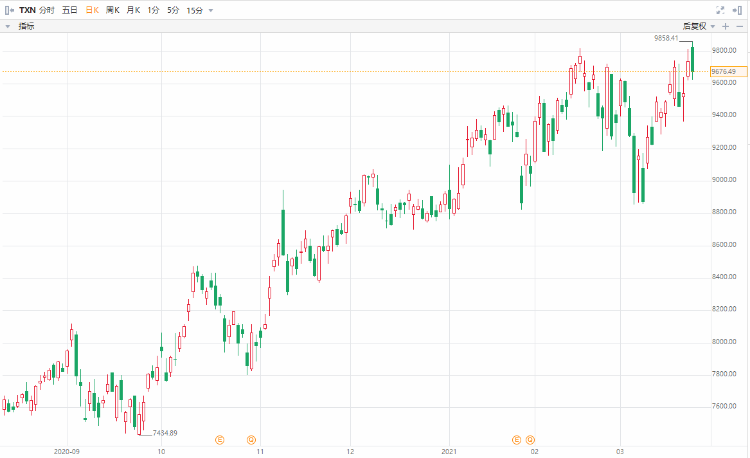Click the current price label 9676.49

[x=723, y=71]
